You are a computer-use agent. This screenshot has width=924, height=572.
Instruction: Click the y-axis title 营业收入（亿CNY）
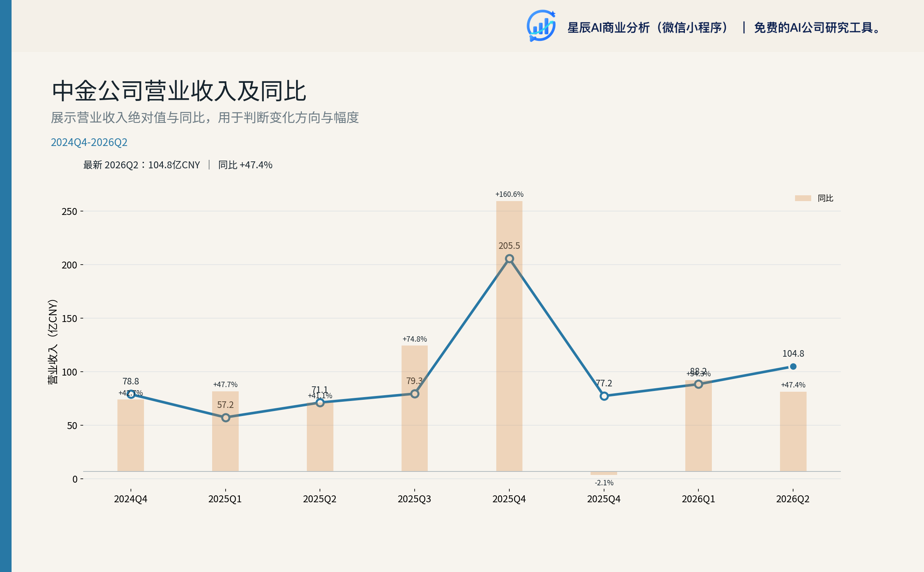coord(52,341)
